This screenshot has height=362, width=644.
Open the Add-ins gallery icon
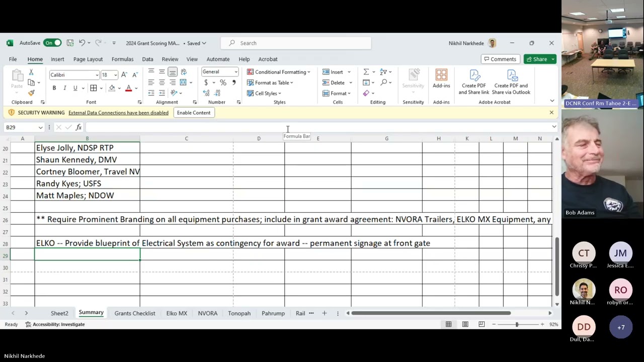pyautogui.click(x=441, y=78)
